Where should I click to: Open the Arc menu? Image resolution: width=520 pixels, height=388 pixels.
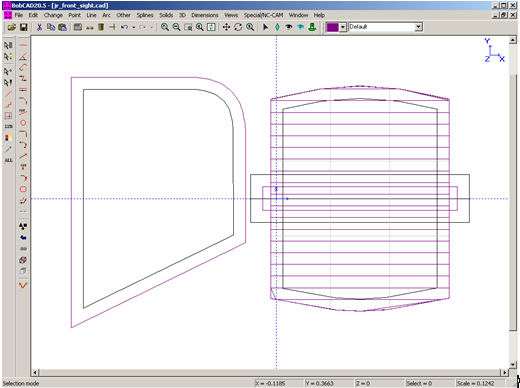106,15
